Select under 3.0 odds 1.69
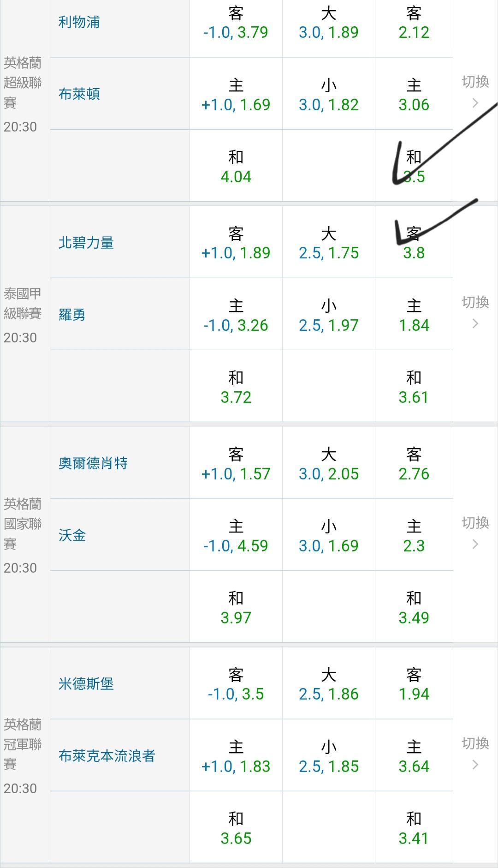Viewport: 498px width, 868px height. [x=328, y=536]
